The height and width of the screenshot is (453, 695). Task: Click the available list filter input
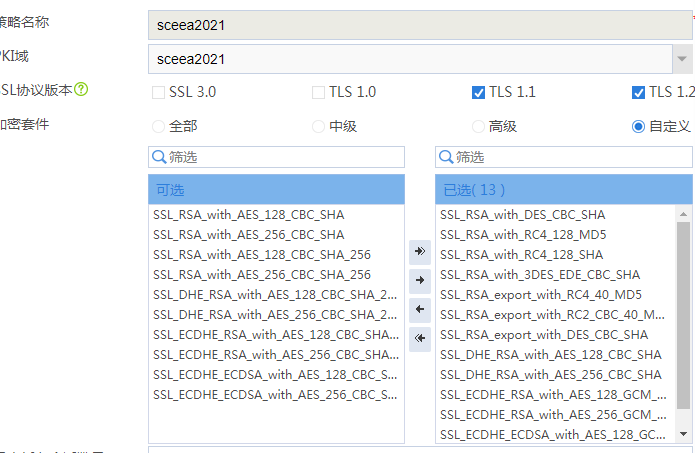tap(277, 157)
